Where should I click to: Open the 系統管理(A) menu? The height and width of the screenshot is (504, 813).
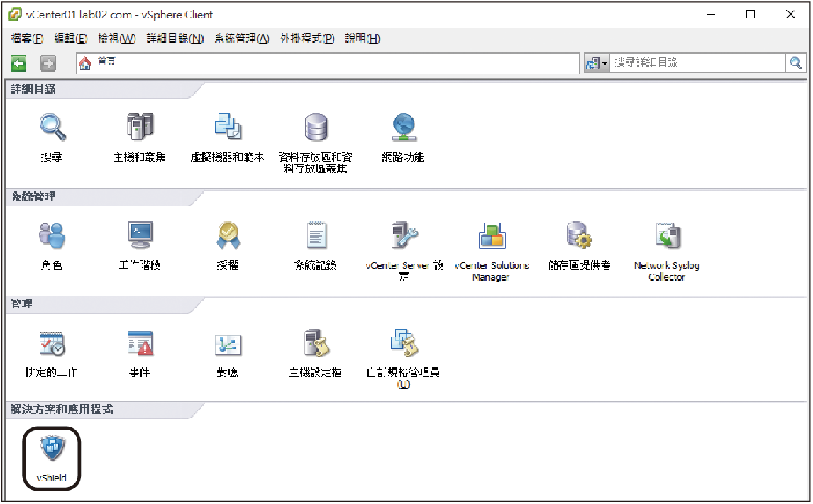tap(242, 39)
